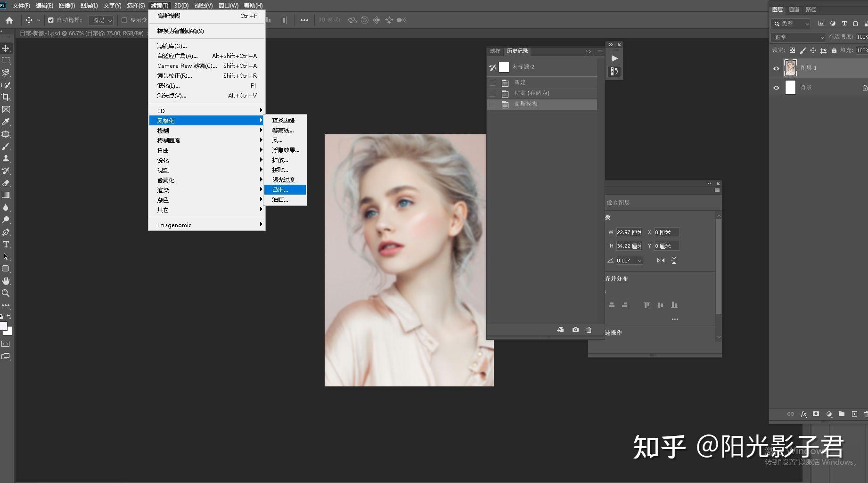Hide 背景 layer visibility
Screen dimensions: 868x483
point(776,88)
